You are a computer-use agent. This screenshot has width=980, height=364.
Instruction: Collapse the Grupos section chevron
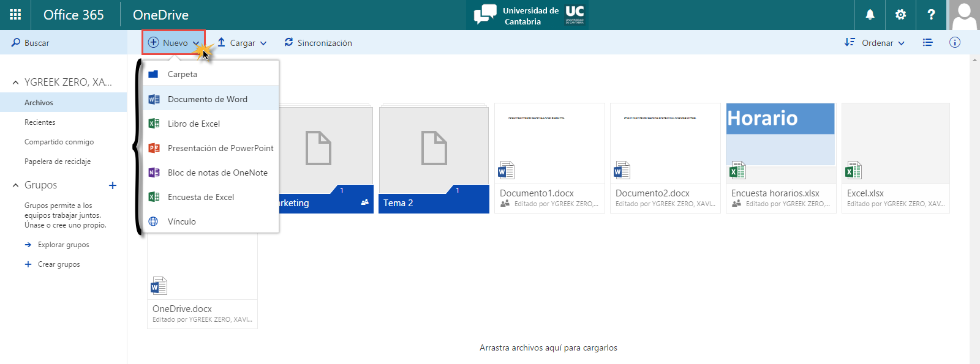click(15, 185)
